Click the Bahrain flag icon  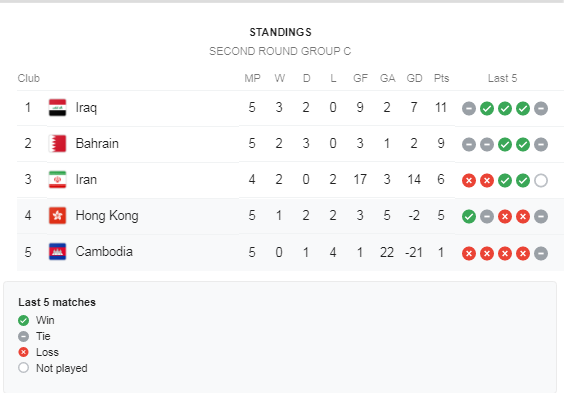point(58,143)
